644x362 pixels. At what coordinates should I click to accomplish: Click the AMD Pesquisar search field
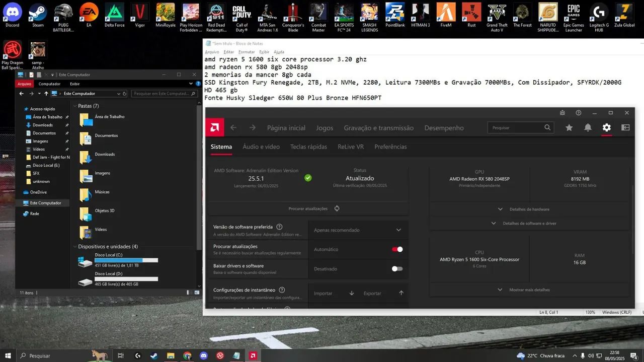point(521,128)
